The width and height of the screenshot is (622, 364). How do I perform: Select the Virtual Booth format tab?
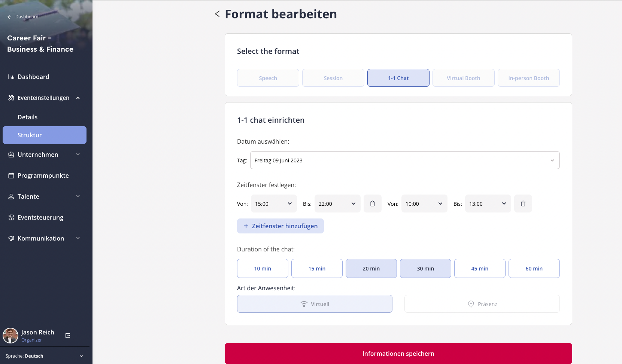coord(463,78)
